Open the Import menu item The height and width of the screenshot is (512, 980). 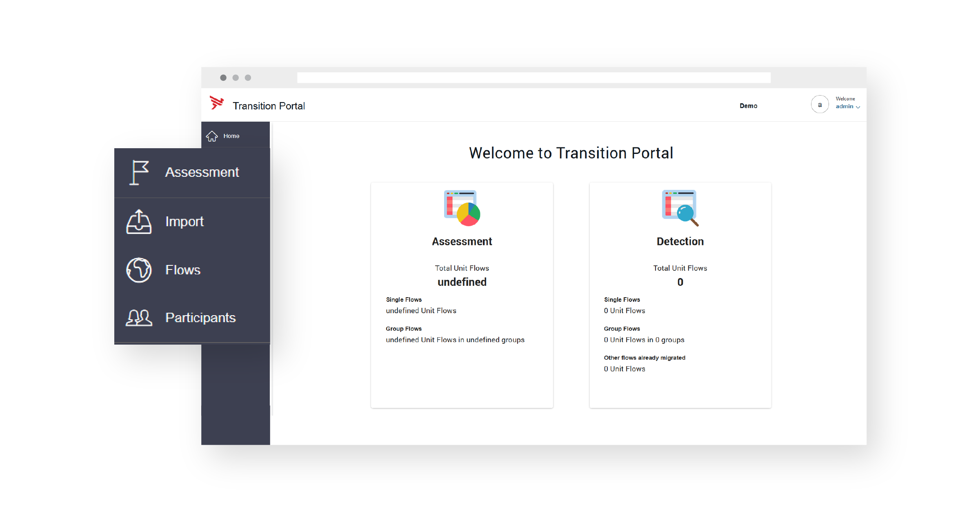coord(192,222)
